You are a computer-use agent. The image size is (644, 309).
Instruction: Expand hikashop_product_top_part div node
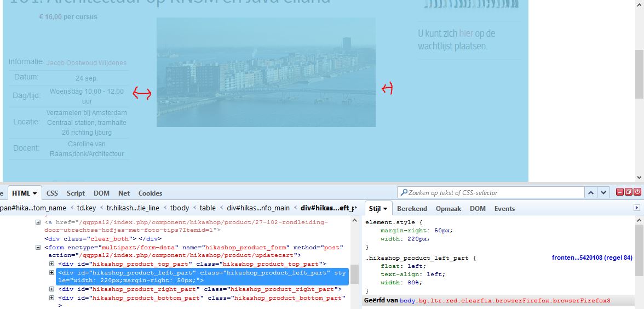(51, 264)
